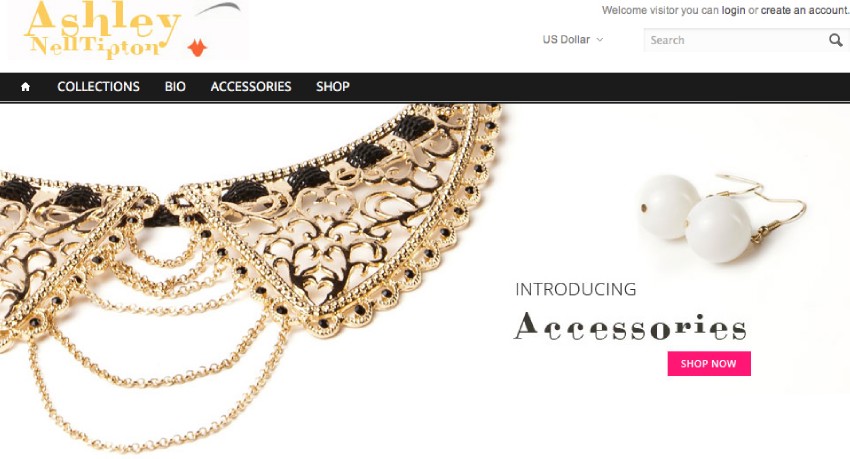Click the search magnifier icon
The image size is (850, 459).
(835, 40)
